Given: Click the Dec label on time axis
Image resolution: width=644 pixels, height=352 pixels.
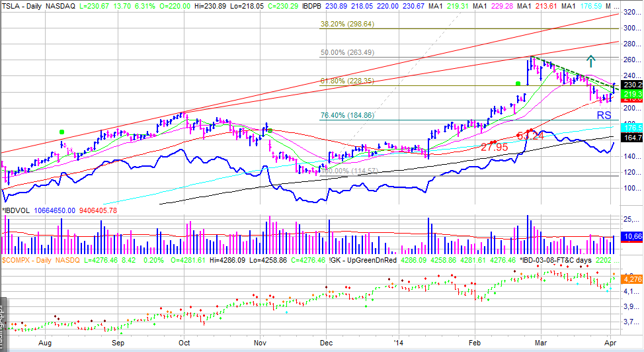Looking at the screenshot, I should pyautogui.click(x=326, y=343).
